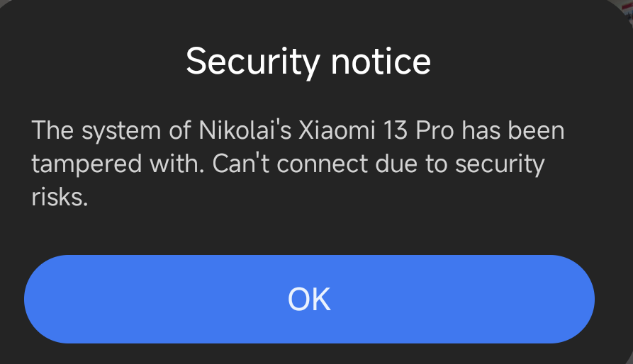The height and width of the screenshot is (364, 633).
Task: Confirm the security notice with OK
Action: point(309,299)
